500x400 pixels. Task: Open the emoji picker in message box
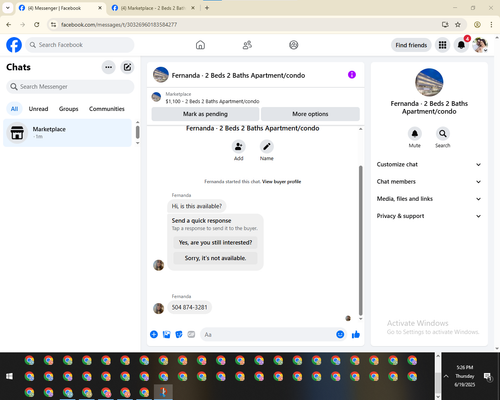click(x=340, y=334)
